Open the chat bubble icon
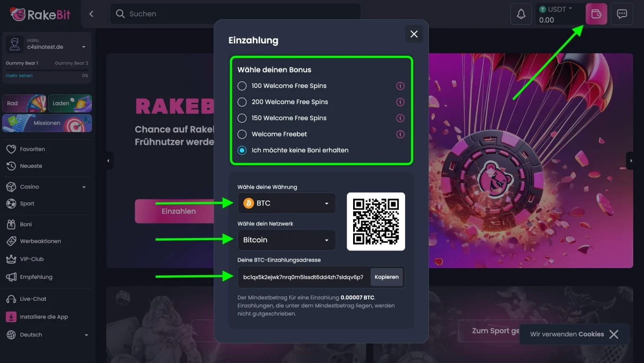Viewport: 644px width, 363px height. (622, 14)
